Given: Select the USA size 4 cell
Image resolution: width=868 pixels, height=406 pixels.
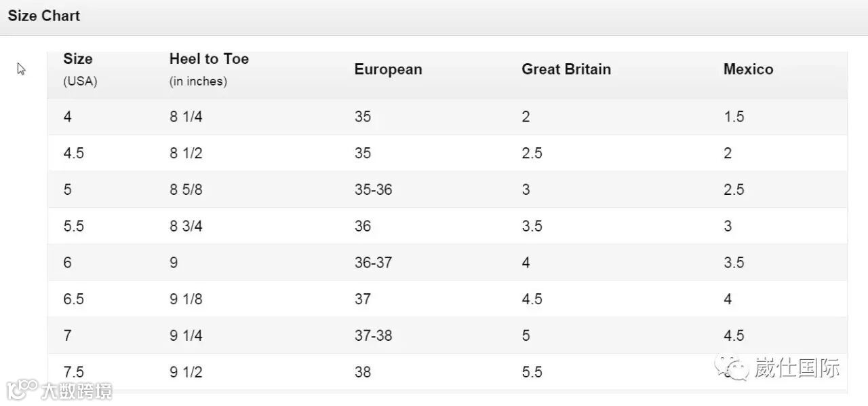Looking at the screenshot, I should click(x=67, y=117).
